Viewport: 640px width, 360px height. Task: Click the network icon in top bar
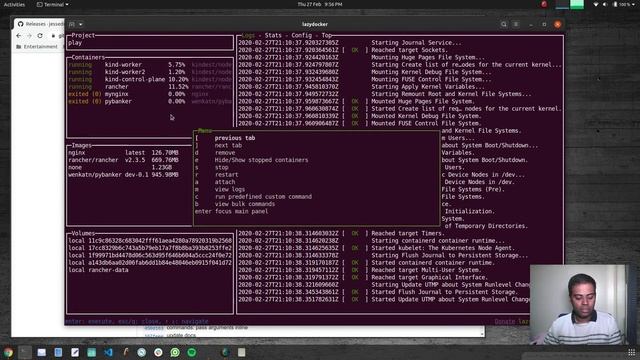tap(596, 4)
